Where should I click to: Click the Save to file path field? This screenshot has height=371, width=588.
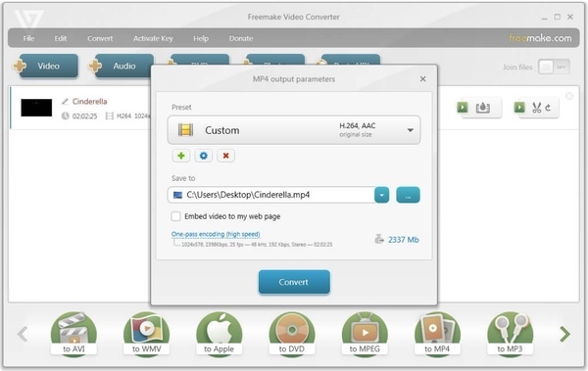[x=271, y=195]
